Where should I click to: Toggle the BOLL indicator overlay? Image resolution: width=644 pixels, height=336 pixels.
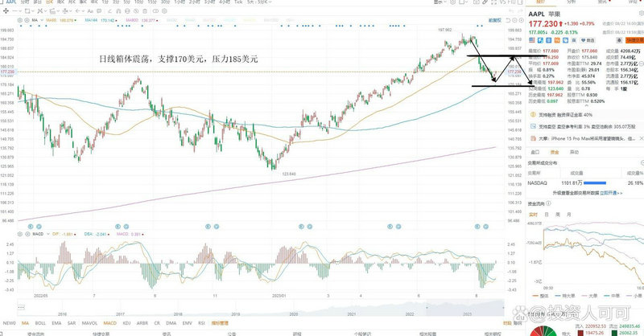(x=40, y=322)
